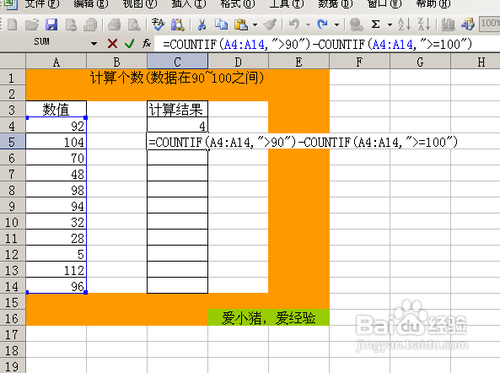Open the 视图(V) menu

[140, 4]
